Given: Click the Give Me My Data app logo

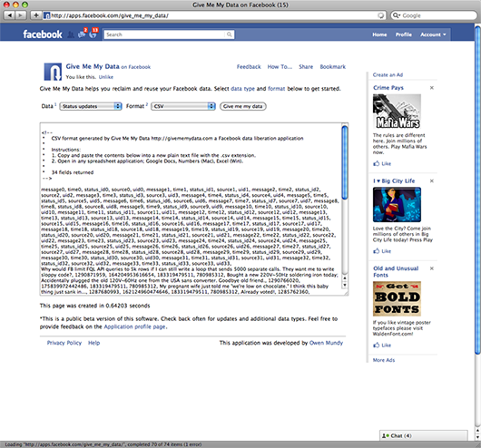Looking at the screenshot, I should (x=53, y=72).
